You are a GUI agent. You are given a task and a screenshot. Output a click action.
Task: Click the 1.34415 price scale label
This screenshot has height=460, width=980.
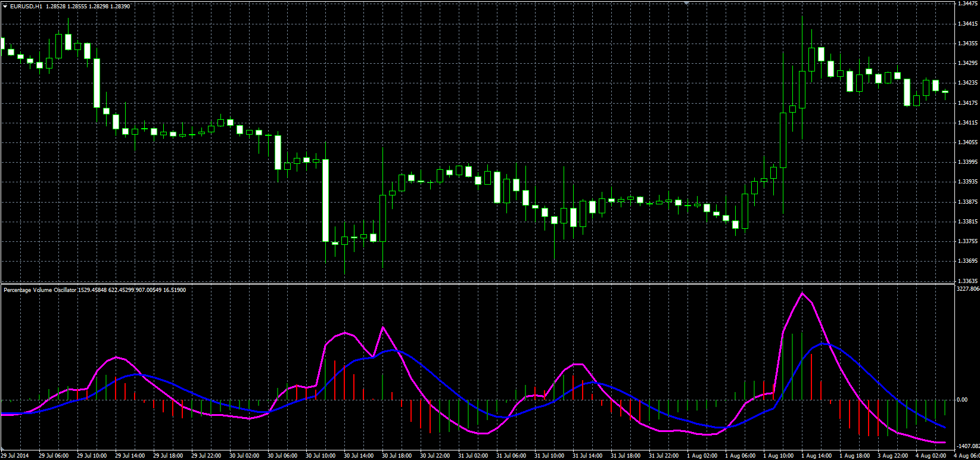(x=967, y=24)
